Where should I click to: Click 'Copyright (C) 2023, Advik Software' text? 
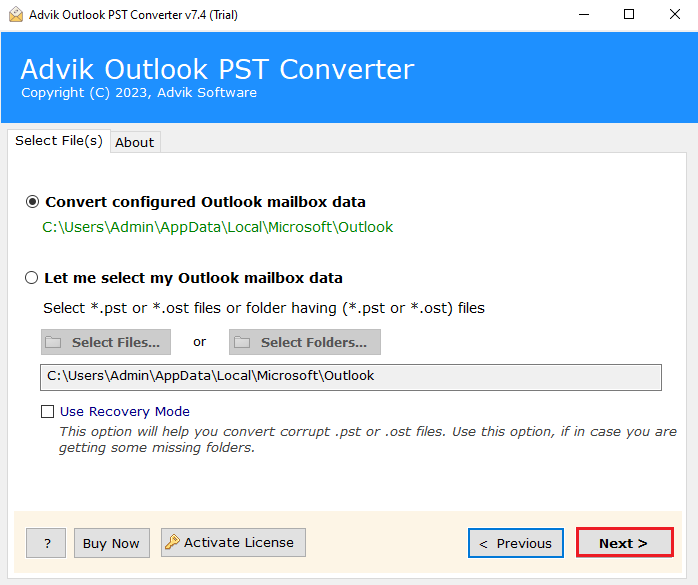coord(139,93)
